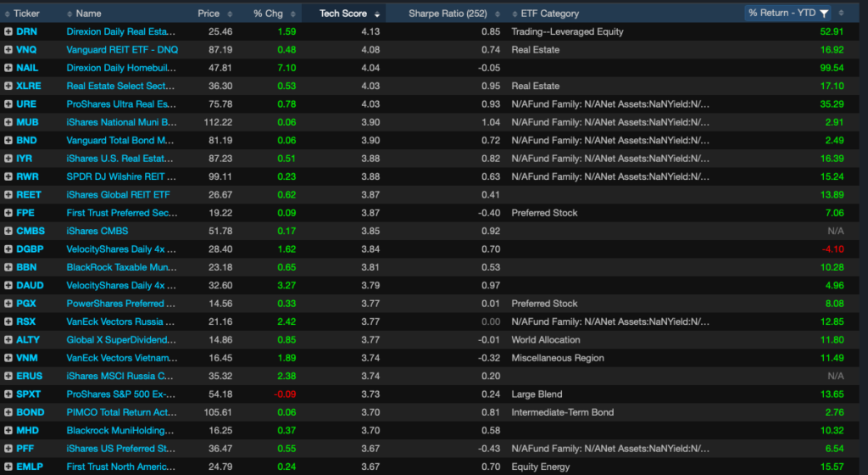
Task: Sort by the Sharpe Ratio (252) header text
Action: pos(448,14)
